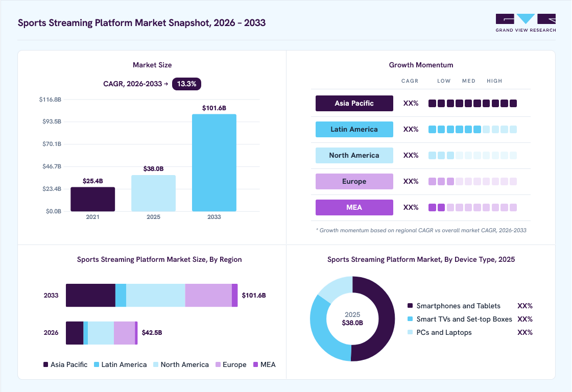The width and height of the screenshot is (572, 392).
Task: Select Asia Pacific segment in 2033 bar
Action: click(x=90, y=296)
